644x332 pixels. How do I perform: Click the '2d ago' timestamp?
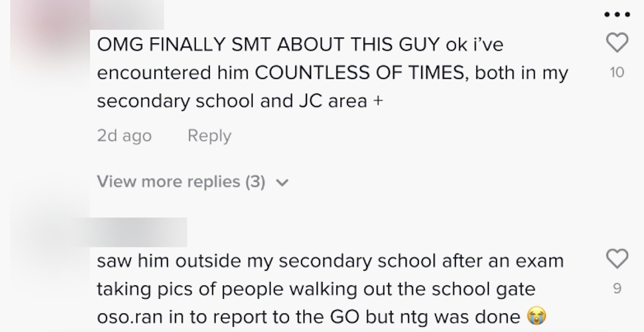coord(124,136)
